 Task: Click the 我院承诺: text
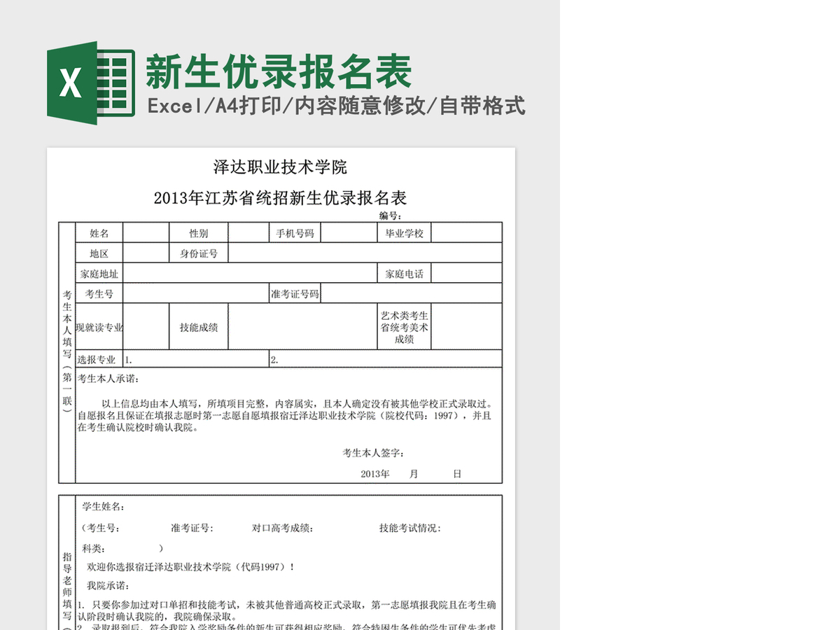click(x=108, y=585)
